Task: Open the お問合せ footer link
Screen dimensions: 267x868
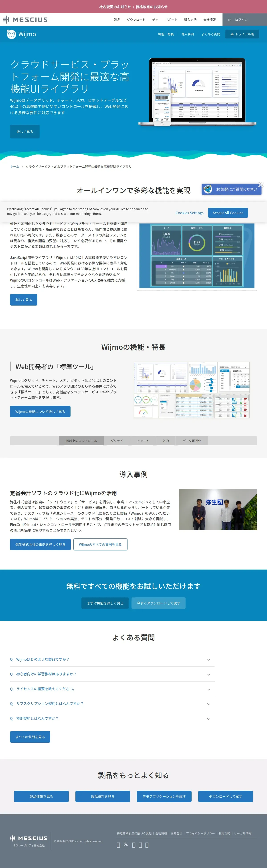Action: coord(176,833)
